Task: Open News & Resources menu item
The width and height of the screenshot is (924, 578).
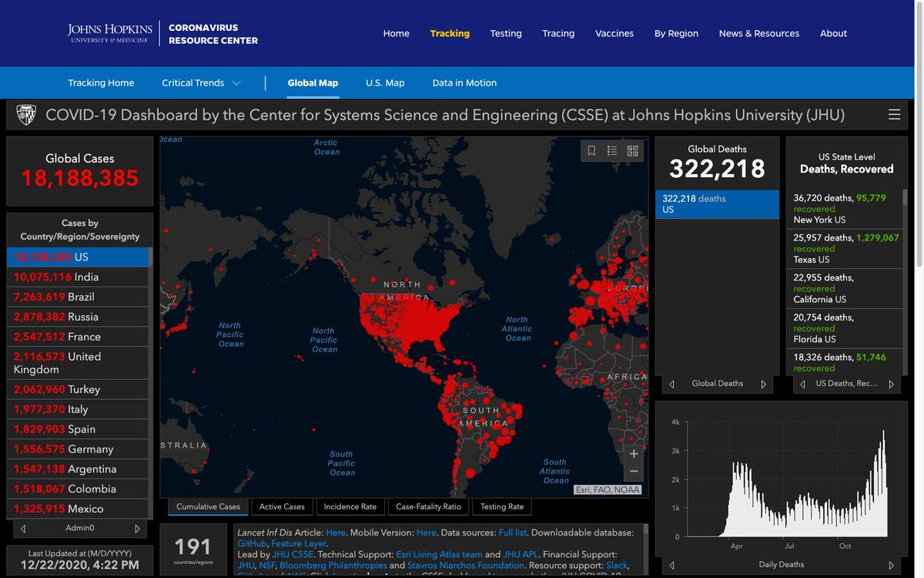Action: (759, 33)
